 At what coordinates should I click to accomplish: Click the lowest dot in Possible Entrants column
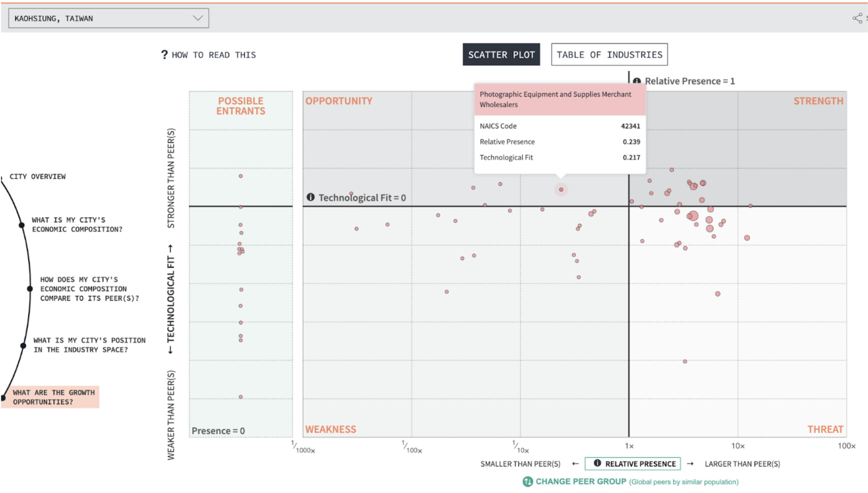pyautogui.click(x=241, y=397)
